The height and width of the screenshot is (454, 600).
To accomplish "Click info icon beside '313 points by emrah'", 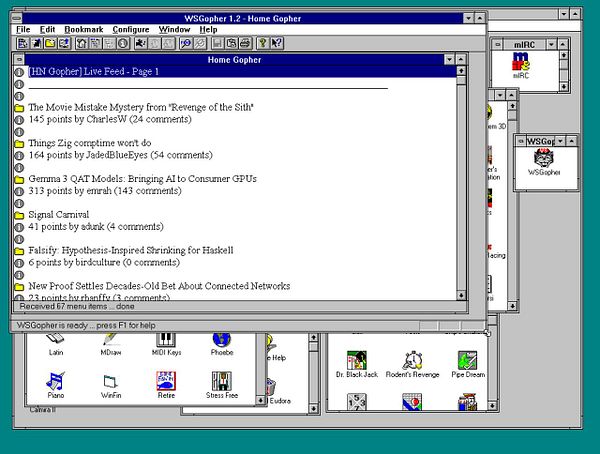I will coord(19,191).
